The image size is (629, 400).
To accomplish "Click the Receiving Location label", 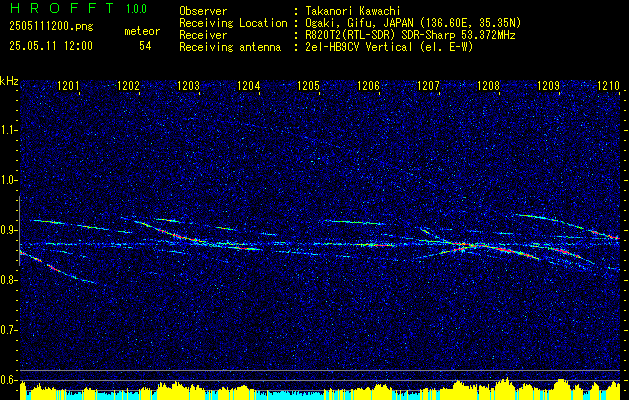I will point(233,23).
